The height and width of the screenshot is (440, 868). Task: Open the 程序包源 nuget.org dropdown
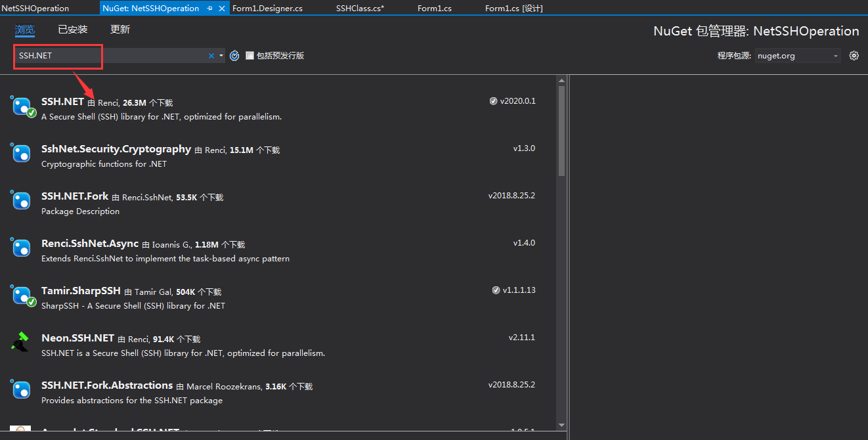pos(798,56)
